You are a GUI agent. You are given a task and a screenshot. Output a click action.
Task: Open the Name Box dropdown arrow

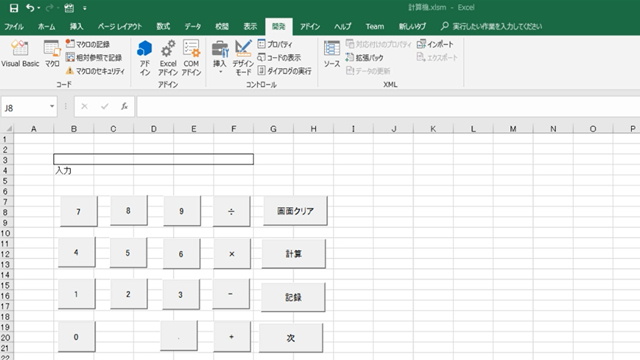click(52, 107)
